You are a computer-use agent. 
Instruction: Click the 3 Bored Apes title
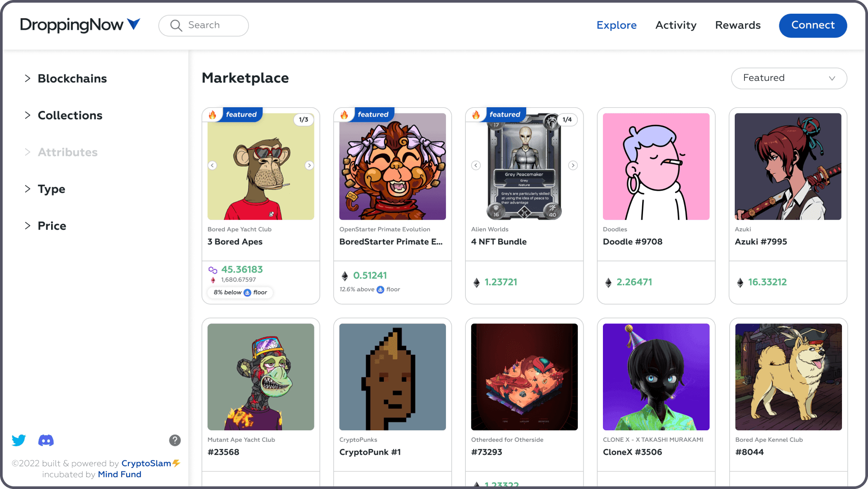235,242
